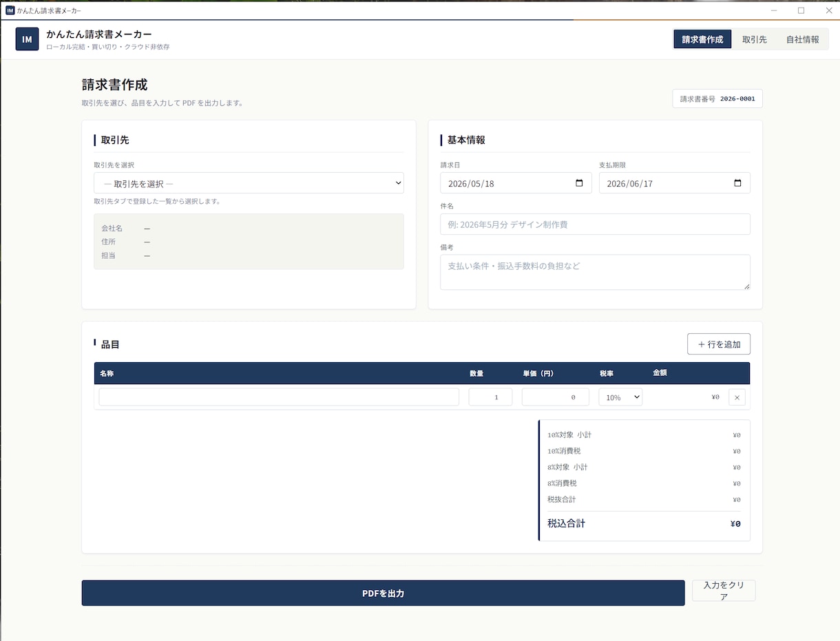Click the 会社名 label in client info
Screen dimensions: 840x641
click(x=112, y=228)
